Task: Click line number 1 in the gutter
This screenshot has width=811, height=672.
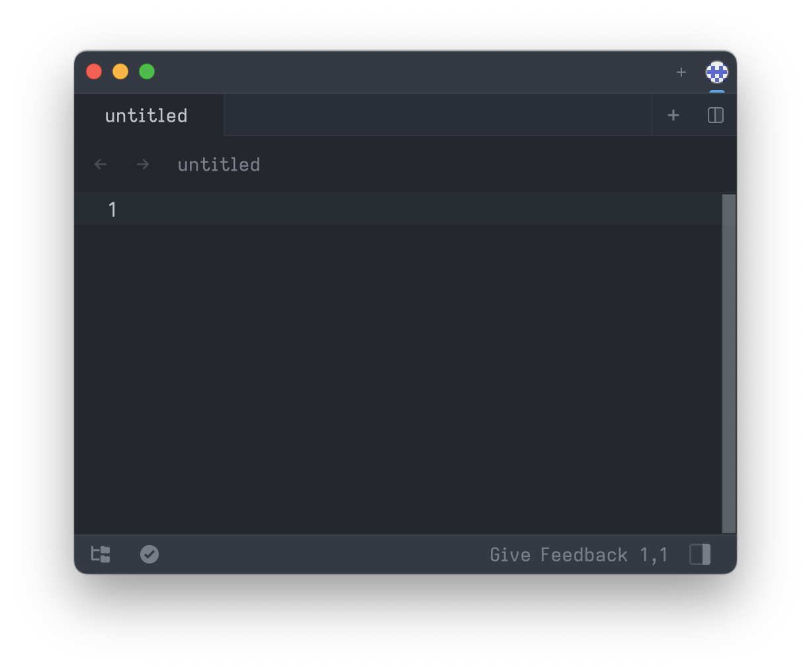Action: [x=112, y=209]
